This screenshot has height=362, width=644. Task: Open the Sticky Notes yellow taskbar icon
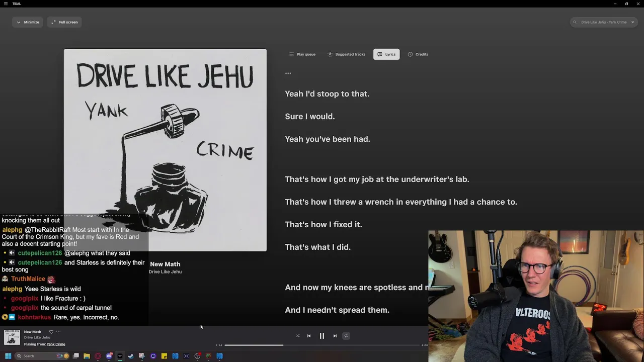pyautogui.click(x=164, y=356)
